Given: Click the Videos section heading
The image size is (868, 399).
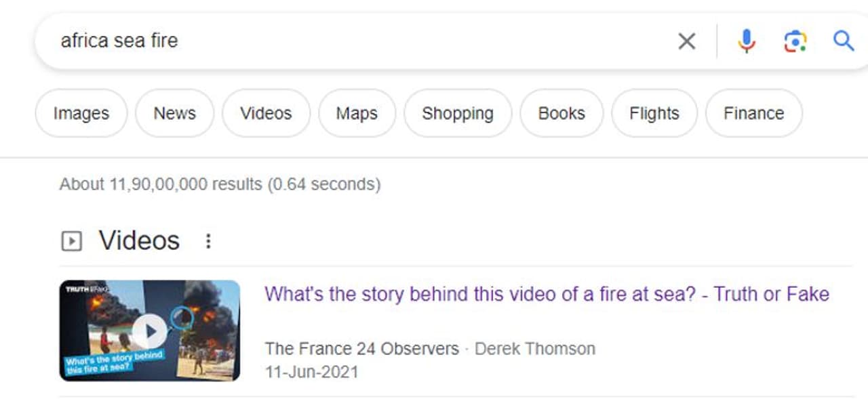Looking at the screenshot, I should (x=139, y=240).
